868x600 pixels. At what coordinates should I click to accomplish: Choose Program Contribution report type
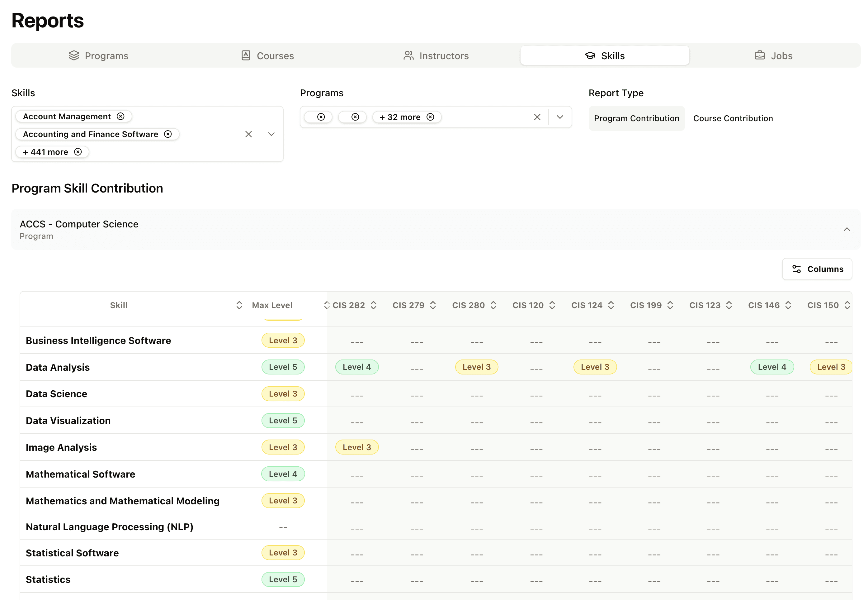pos(636,118)
